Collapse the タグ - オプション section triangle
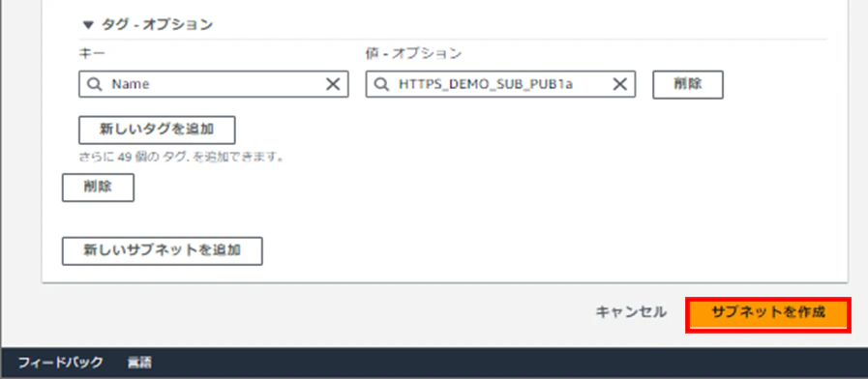This screenshot has height=379, width=868. [x=88, y=25]
